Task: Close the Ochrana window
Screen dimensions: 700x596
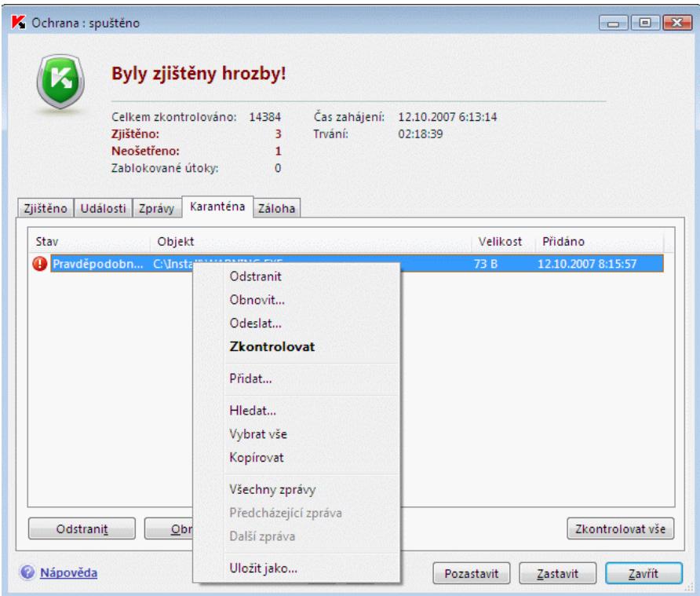Action: click(677, 23)
